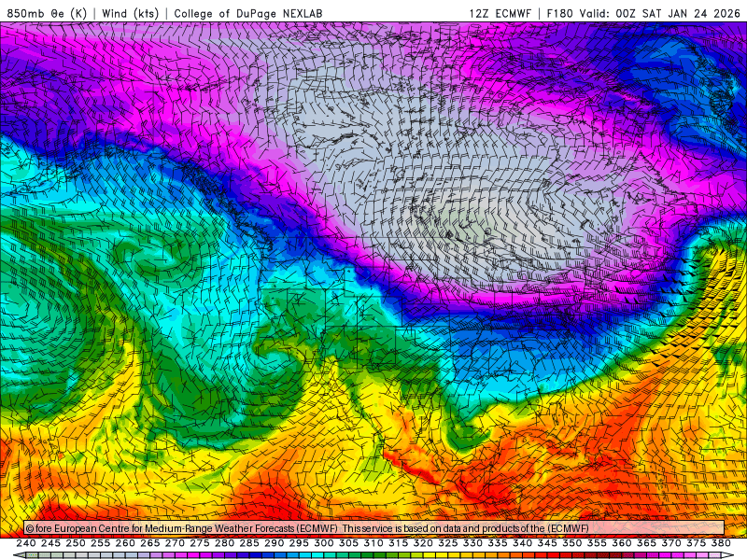Click the 370 value on the color scale

pos(671,543)
